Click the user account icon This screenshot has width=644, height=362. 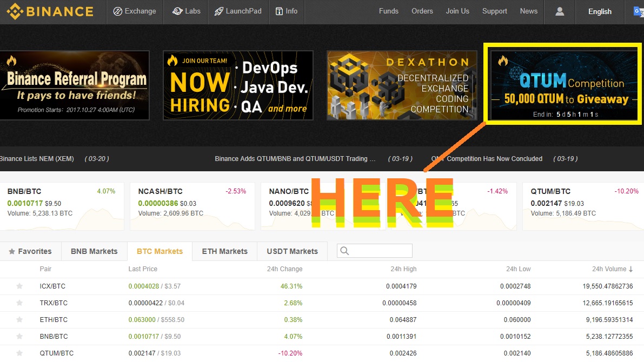pyautogui.click(x=560, y=11)
